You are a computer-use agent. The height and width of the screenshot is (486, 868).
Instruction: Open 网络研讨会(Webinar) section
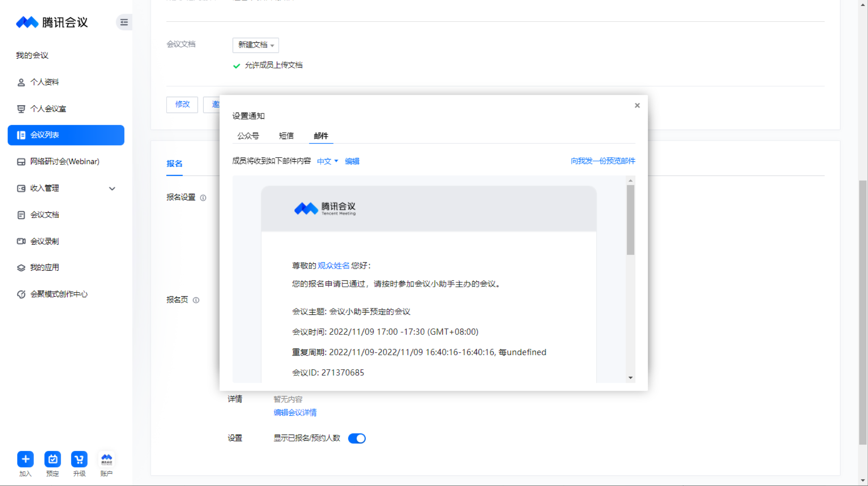pyautogui.click(x=66, y=161)
